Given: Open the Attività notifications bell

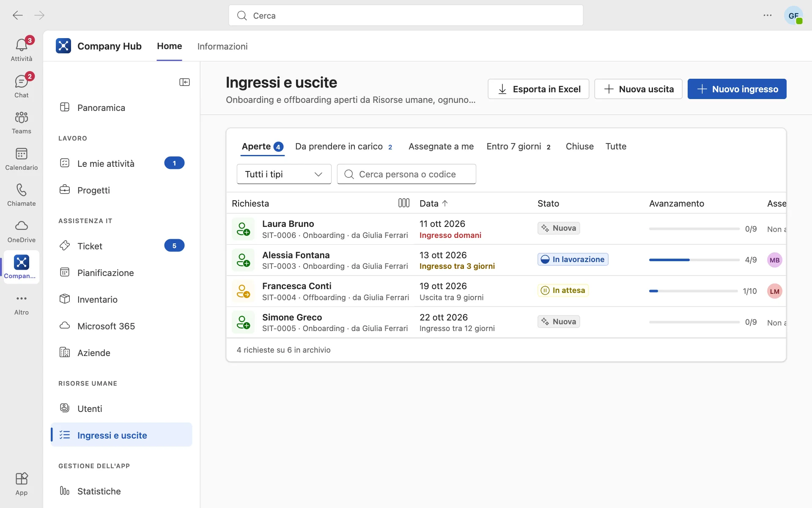Looking at the screenshot, I should (x=22, y=49).
